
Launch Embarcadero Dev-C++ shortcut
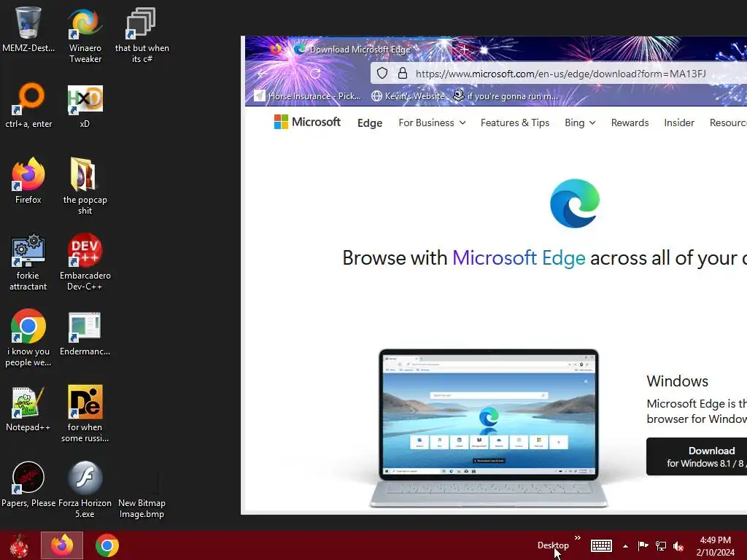(85, 262)
